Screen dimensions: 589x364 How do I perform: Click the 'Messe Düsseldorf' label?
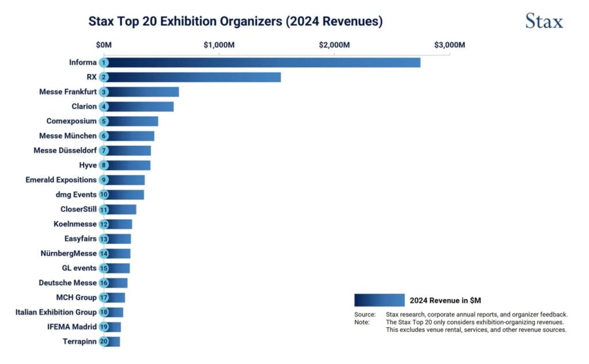coord(65,150)
